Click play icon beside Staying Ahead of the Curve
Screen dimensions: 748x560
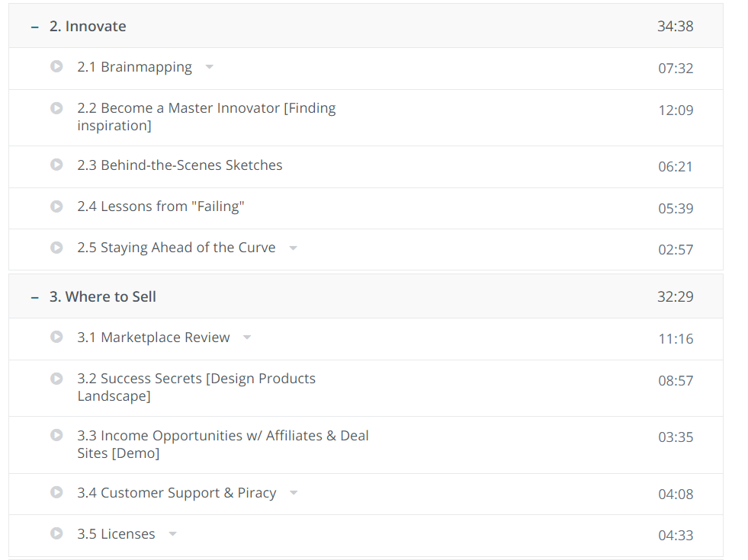click(x=56, y=248)
